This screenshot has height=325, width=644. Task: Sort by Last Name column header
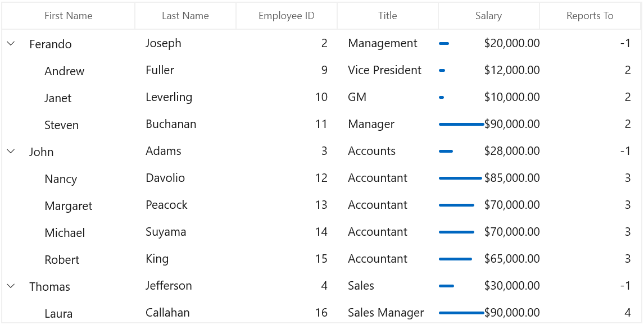[185, 16]
